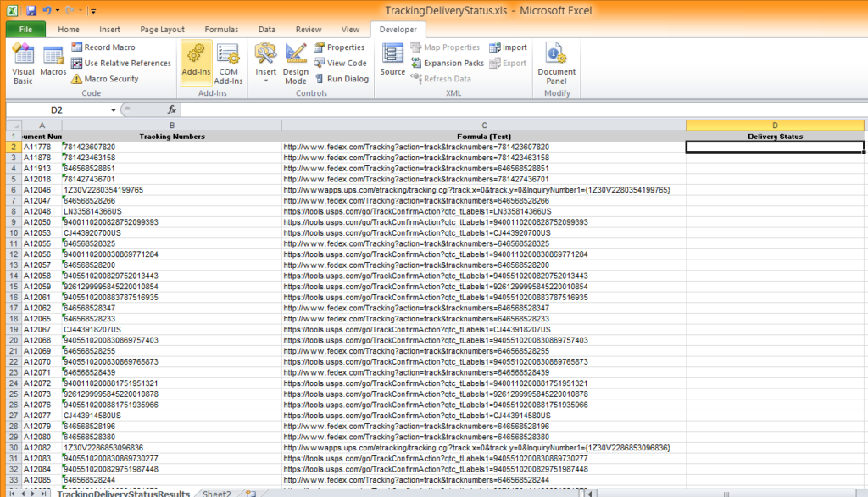The height and width of the screenshot is (497, 868).
Task: Export XML data
Action: click(509, 63)
